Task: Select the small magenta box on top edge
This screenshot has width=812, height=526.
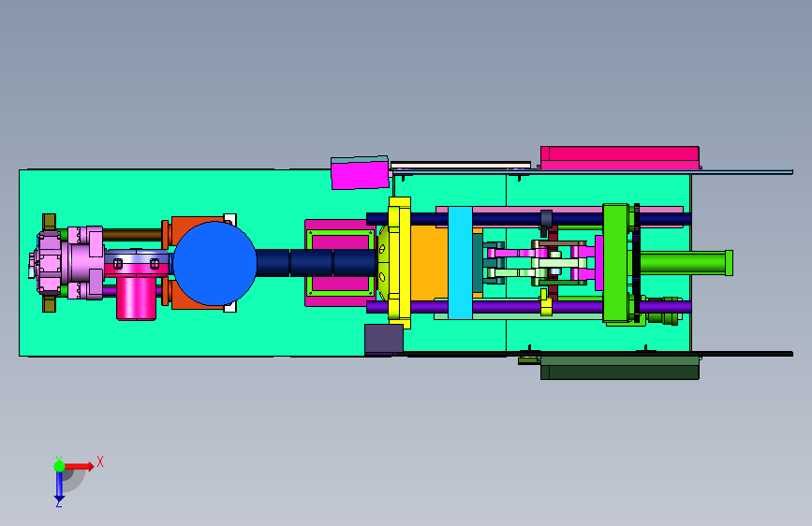Action: 360,175
